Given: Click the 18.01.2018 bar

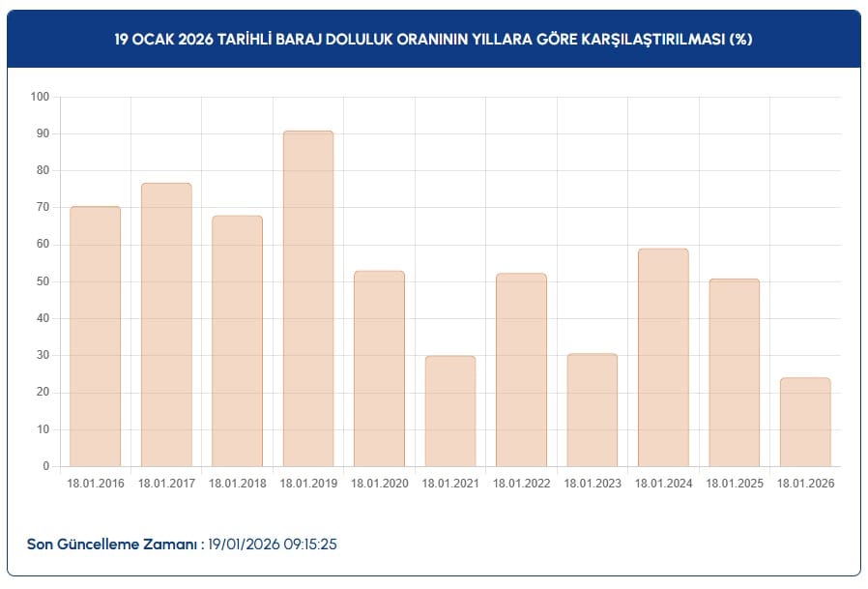Looking at the screenshot, I should coord(237,341).
